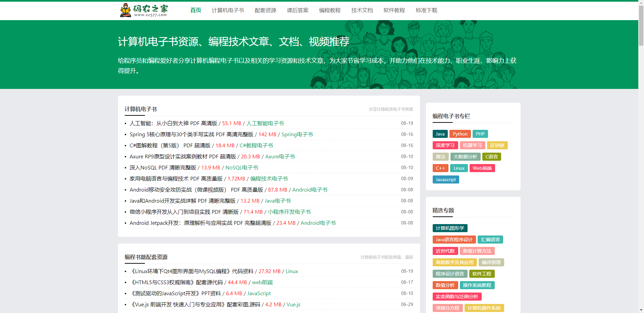This screenshot has width=644, height=313.
Task: Select the Web前端 tag
Action: click(x=482, y=168)
